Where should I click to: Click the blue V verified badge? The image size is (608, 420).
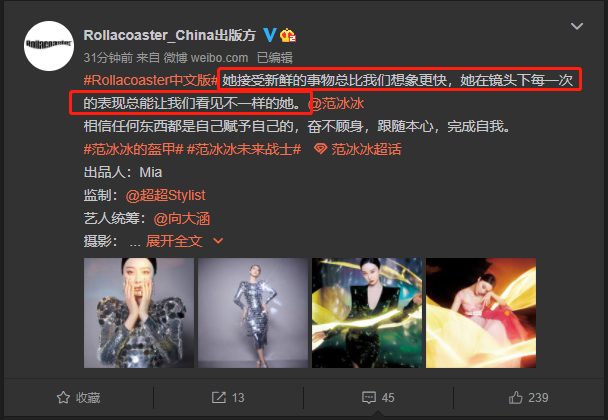click(269, 35)
